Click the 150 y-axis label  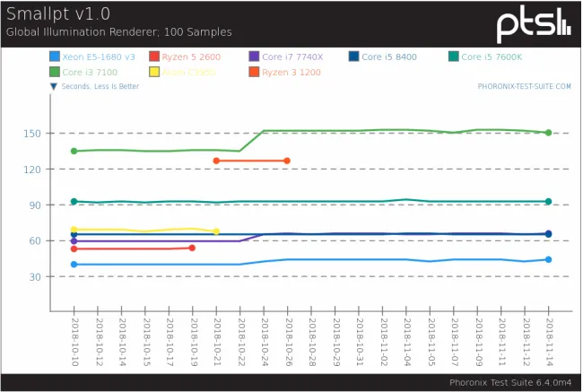coord(32,134)
